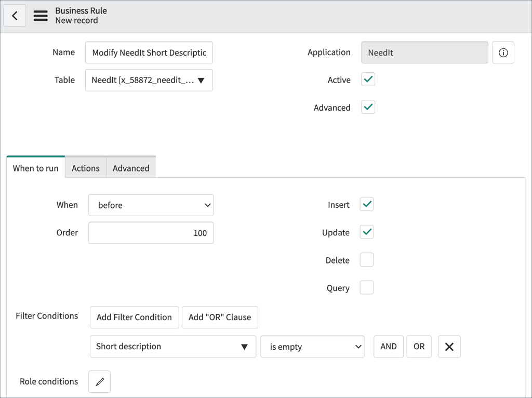Open the hamburger context menu
The image size is (532, 398).
tap(40, 15)
